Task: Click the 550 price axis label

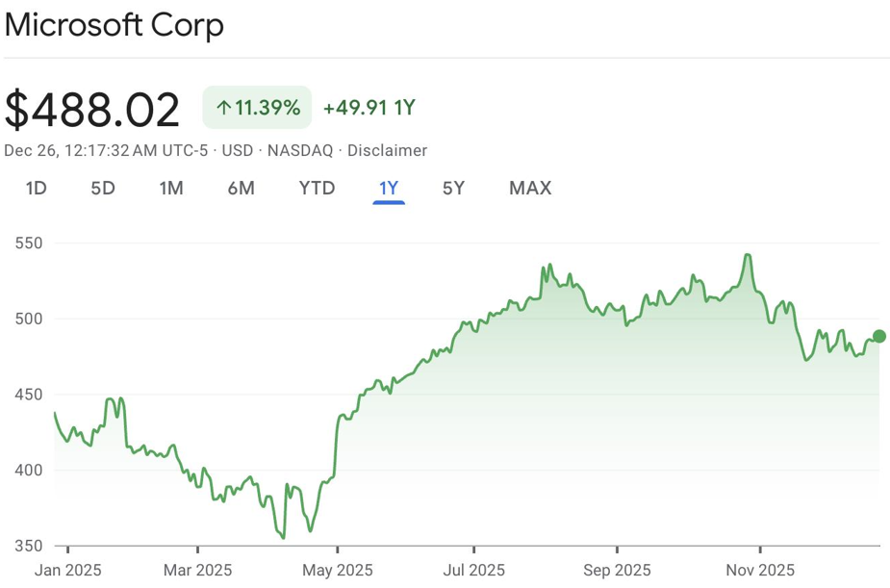Action: (29, 243)
